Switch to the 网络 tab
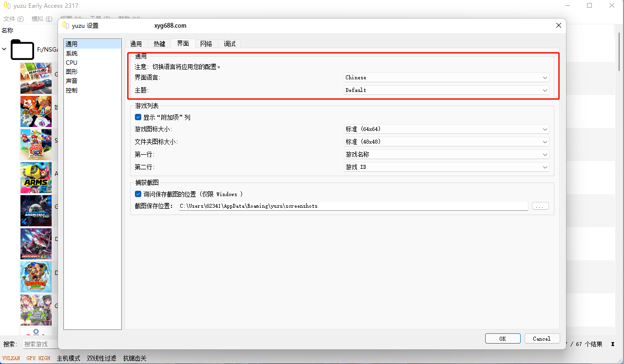 (206, 44)
